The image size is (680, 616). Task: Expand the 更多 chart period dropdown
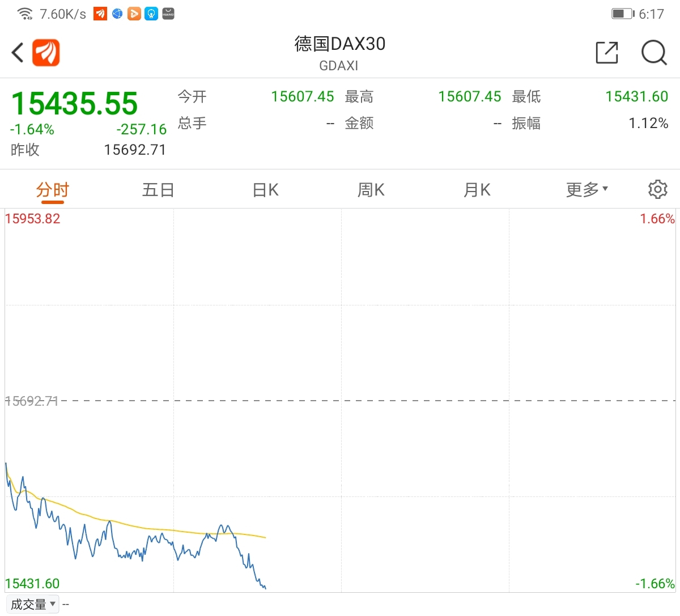point(587,189)
